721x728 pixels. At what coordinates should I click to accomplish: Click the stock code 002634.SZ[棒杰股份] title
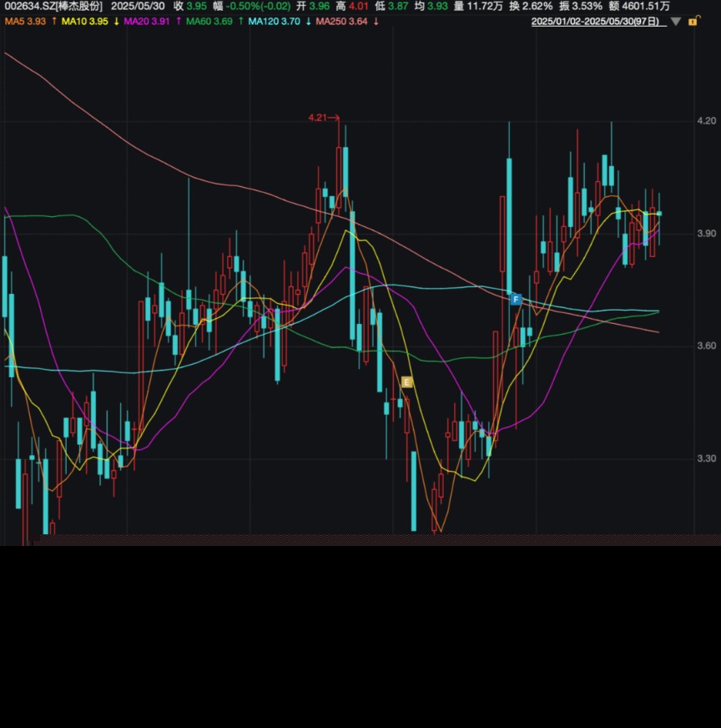click(53, 7)
